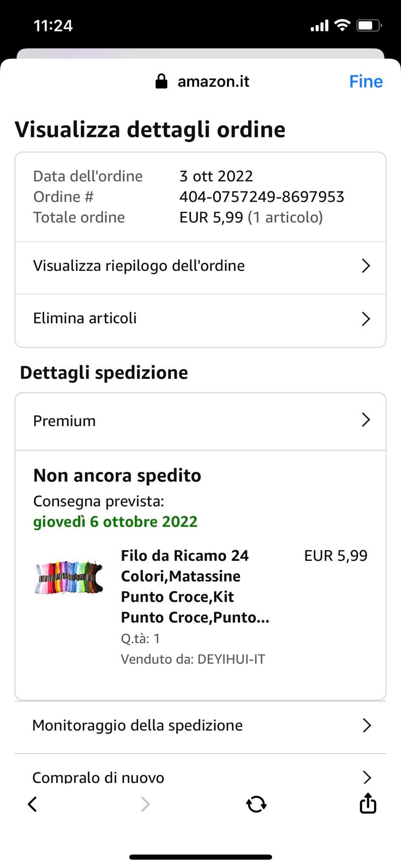The image size is (401, 868).
Task: Tap the padlock icon beside amazon.it
Action: point(161,81)
